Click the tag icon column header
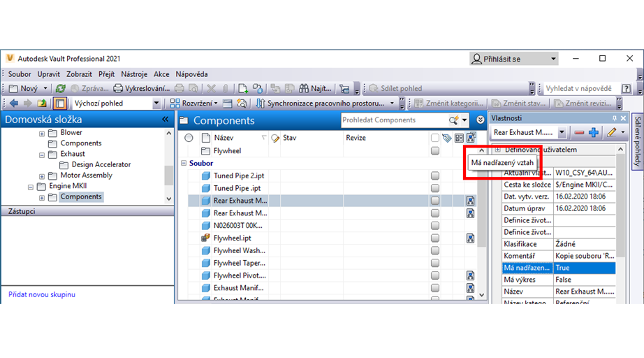This screenshot has width=644, height=358. (x=447, y=138)
